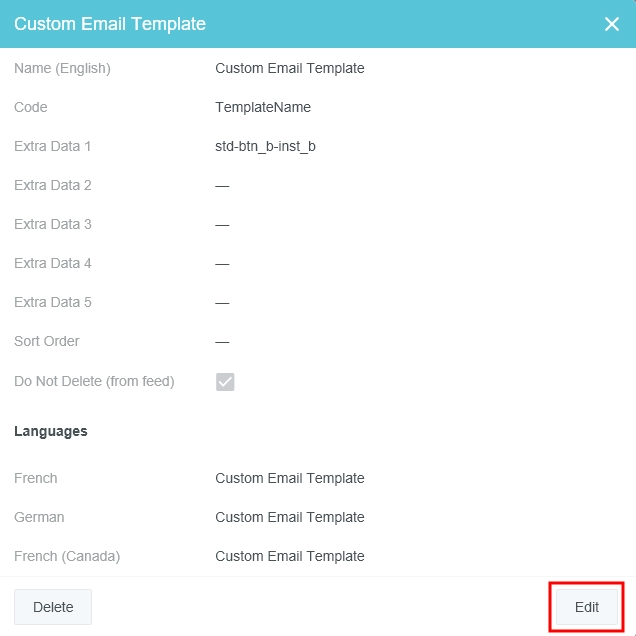Select the French (Canada) translation value
Screen dimensions: 636x636
[289, 557]
